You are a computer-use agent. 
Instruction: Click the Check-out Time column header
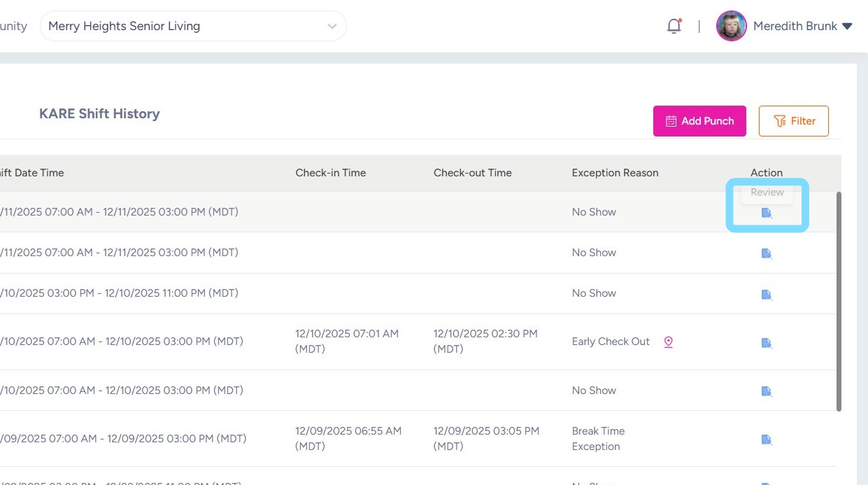[x=472, y=173]
